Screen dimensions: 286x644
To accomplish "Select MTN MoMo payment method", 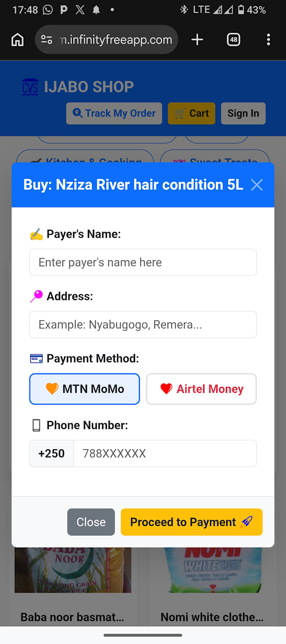I will tap(85, 389).
